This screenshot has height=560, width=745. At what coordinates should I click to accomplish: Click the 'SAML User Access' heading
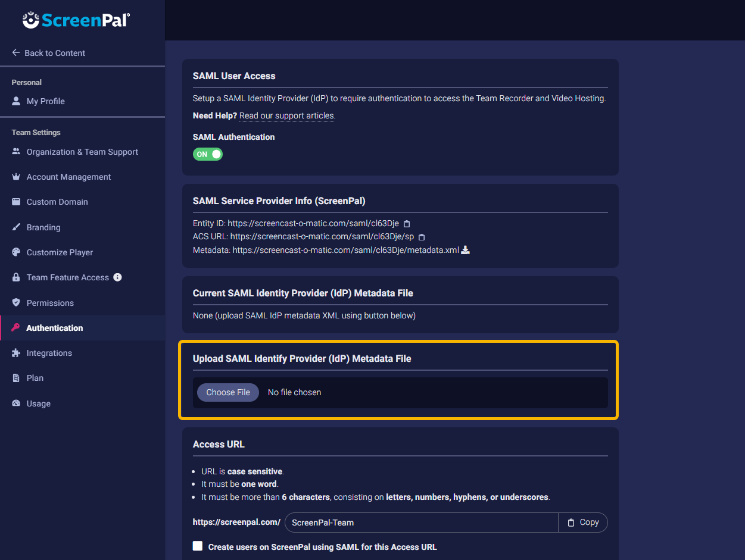click(234, 76)
